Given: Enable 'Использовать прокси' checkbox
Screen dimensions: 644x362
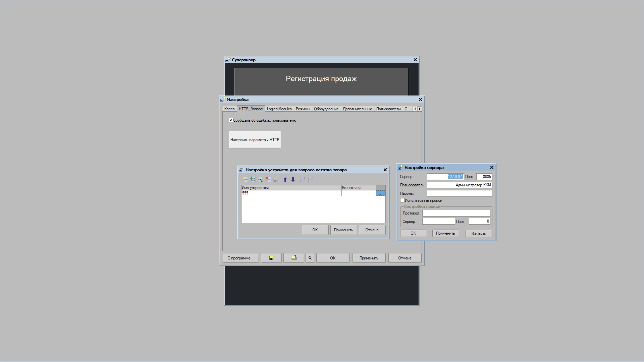Looking at the screenshot, I should (402, 200).
